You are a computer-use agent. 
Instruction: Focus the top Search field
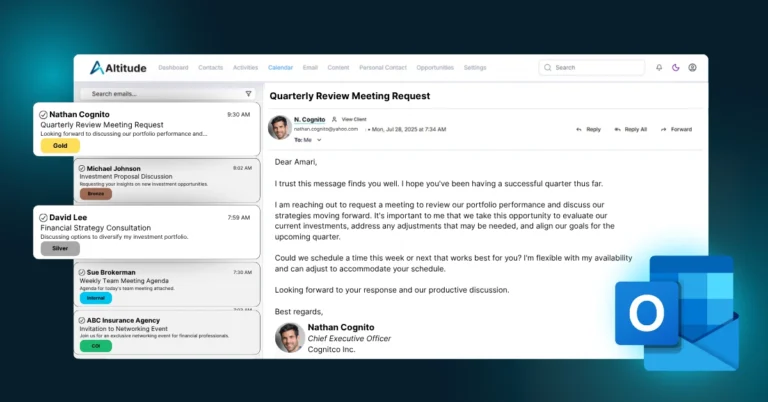(592, 68)
